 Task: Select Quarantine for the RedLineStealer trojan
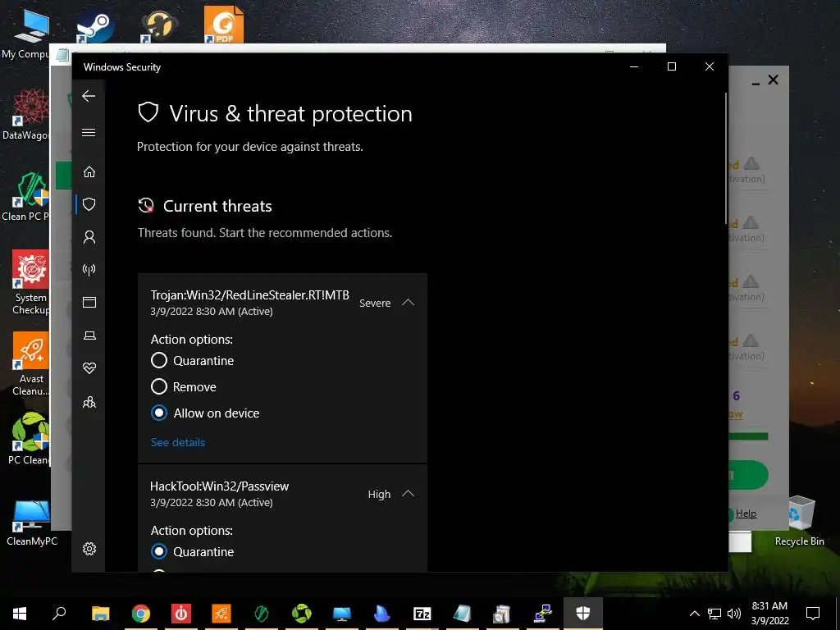pyautogui.click(x=159, y=360)
